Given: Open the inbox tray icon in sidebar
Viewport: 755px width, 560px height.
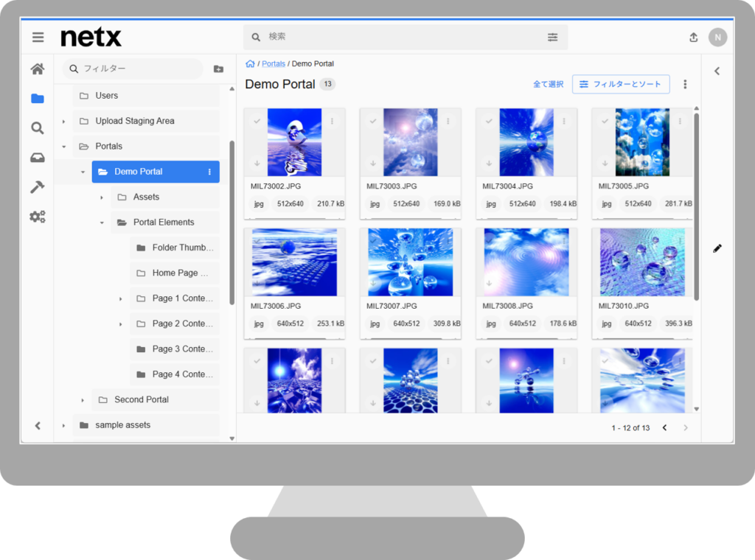Looking at the screenshot, I should tap(37, 158).
